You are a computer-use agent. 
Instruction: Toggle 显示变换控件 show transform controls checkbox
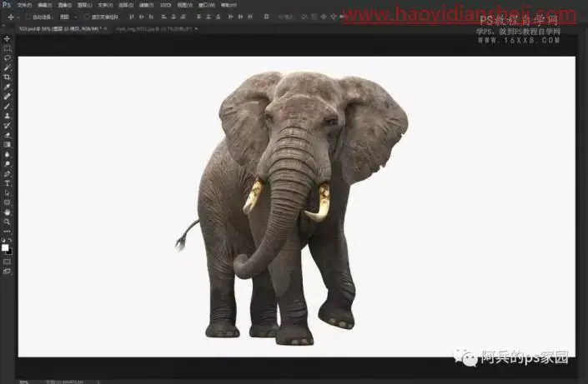coord(87,17)
